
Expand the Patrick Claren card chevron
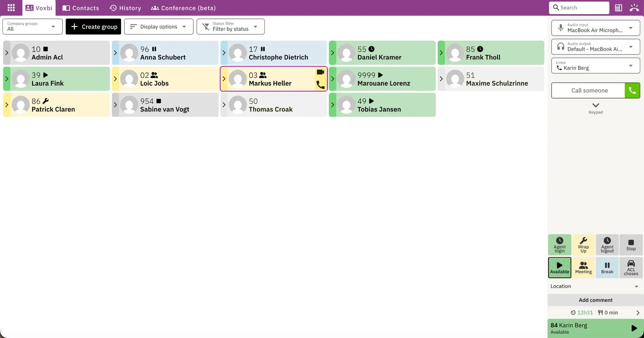pyautogui.click(x=7, y=105)
